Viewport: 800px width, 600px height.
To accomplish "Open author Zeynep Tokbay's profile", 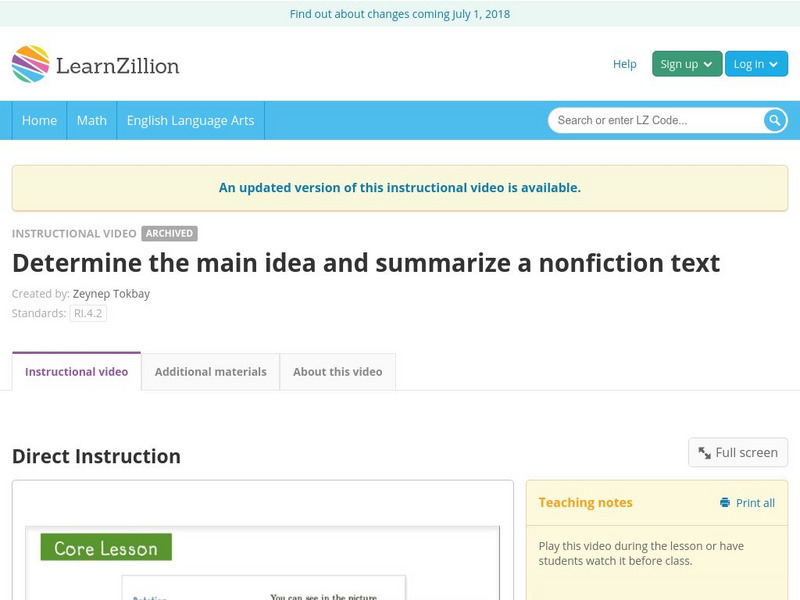I will [x=111, y=294].
